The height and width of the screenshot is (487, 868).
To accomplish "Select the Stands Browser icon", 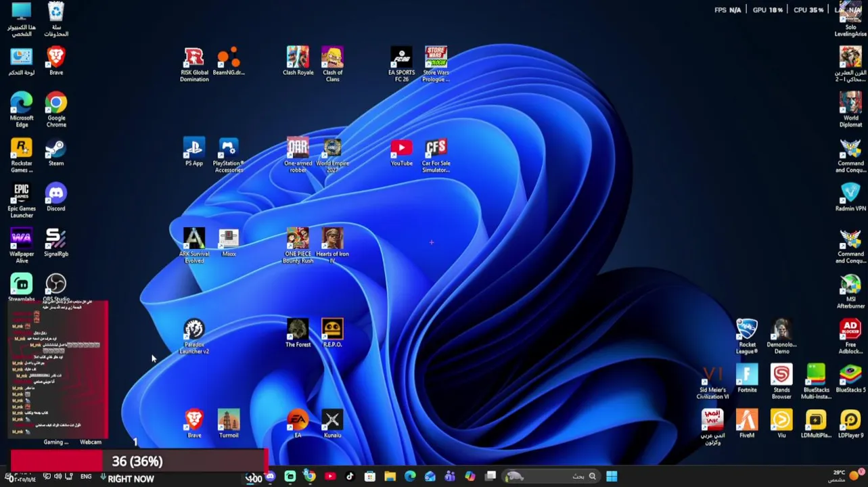I will [x=781, y=382].
